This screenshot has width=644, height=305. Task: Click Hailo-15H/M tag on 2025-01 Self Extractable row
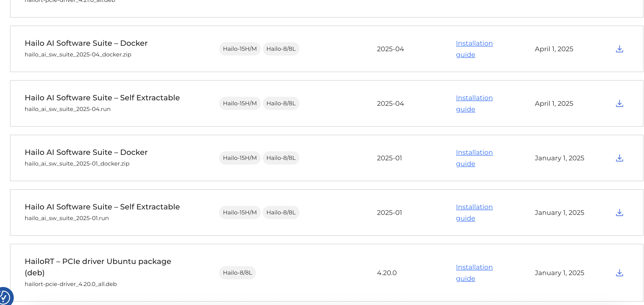coord(239,213)
